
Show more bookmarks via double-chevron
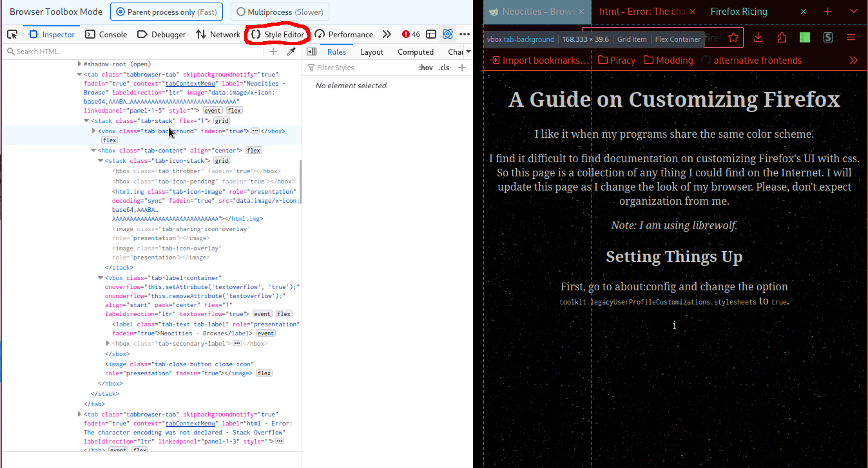tap(854, 60)
